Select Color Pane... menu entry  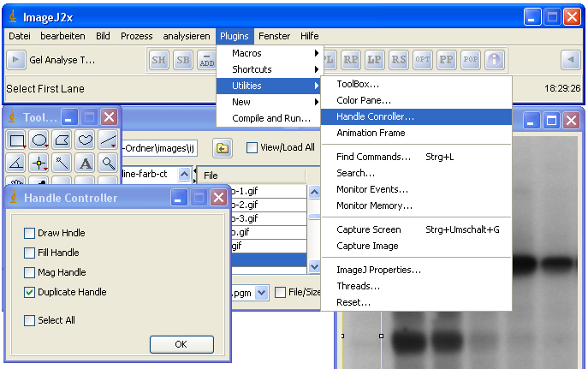pos(416,100)
